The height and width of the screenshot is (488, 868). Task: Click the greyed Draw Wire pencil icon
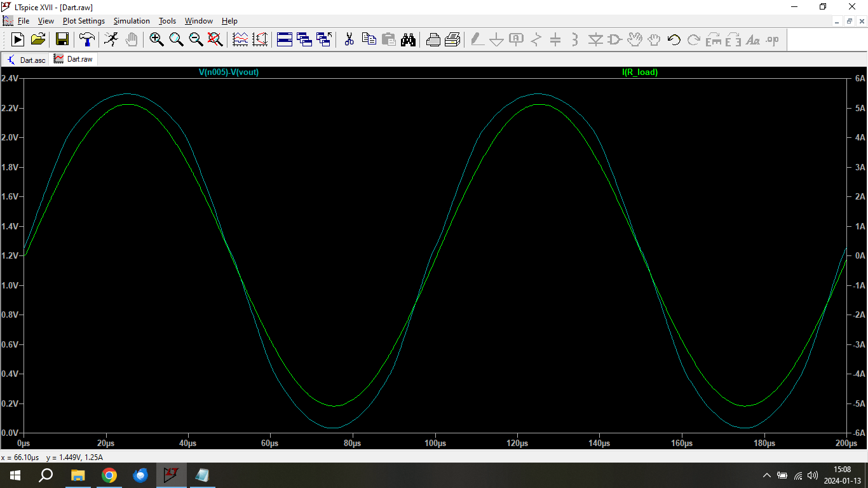[x=477, y=39]
